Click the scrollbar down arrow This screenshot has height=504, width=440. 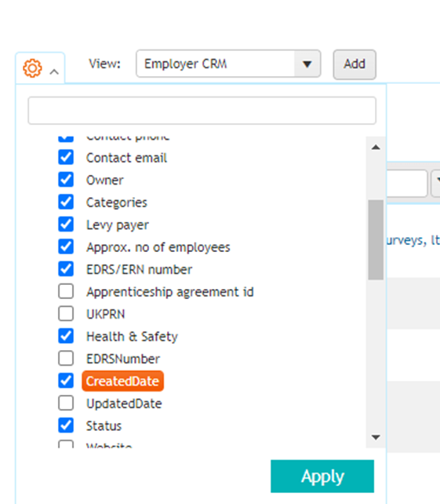tap(376, 437)
